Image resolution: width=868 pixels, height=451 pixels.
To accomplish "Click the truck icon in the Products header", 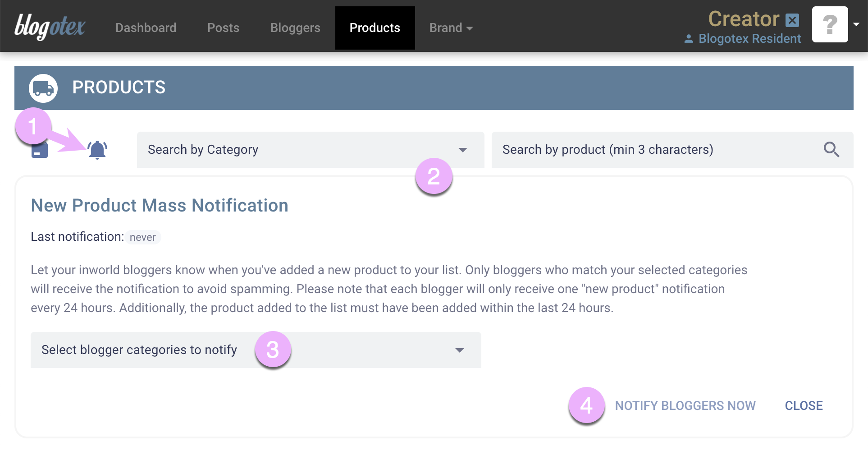I will [x=43, y=87].
